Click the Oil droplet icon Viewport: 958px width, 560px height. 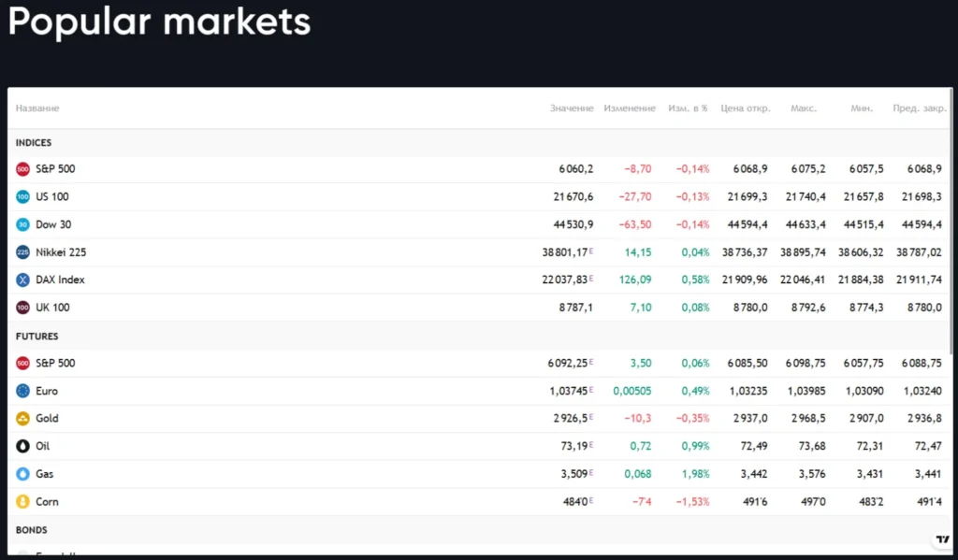coord(22,446)
